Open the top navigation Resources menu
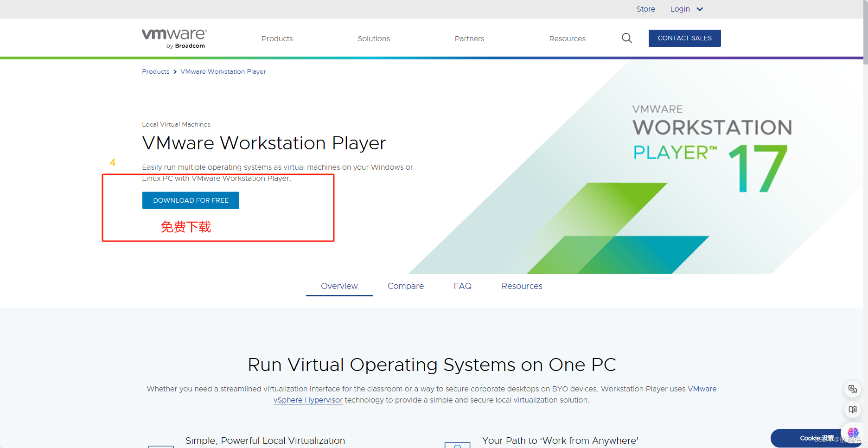This screenshot has width=868, height=448. [567, 38]
